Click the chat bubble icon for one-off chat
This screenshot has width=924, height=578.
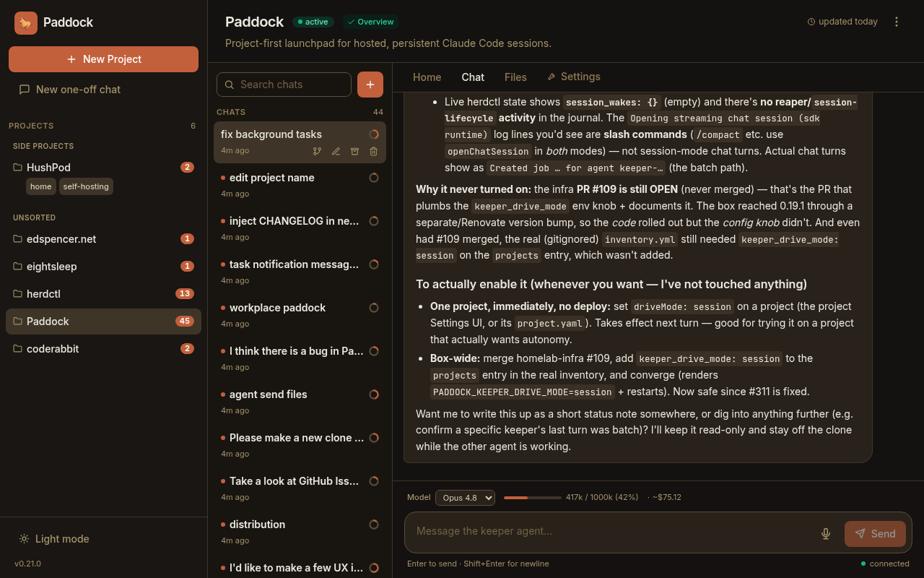[x=25, y=90]
